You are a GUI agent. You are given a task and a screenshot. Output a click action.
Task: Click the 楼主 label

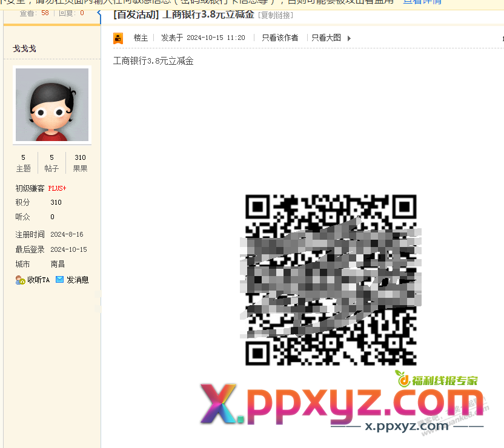(141, 38)
